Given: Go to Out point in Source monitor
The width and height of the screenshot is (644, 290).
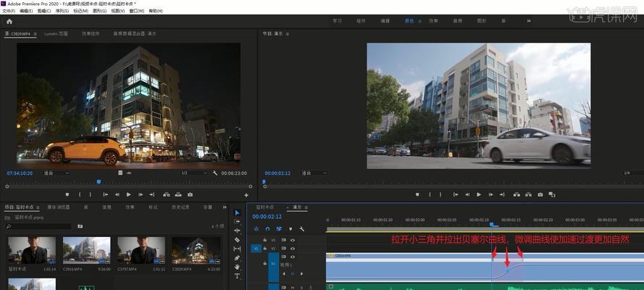Looking at the screenshot, I should tap(152, 195).
